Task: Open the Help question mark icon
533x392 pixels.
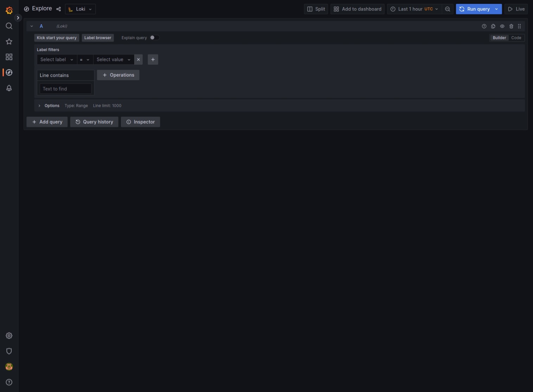Action: [9, 382]
